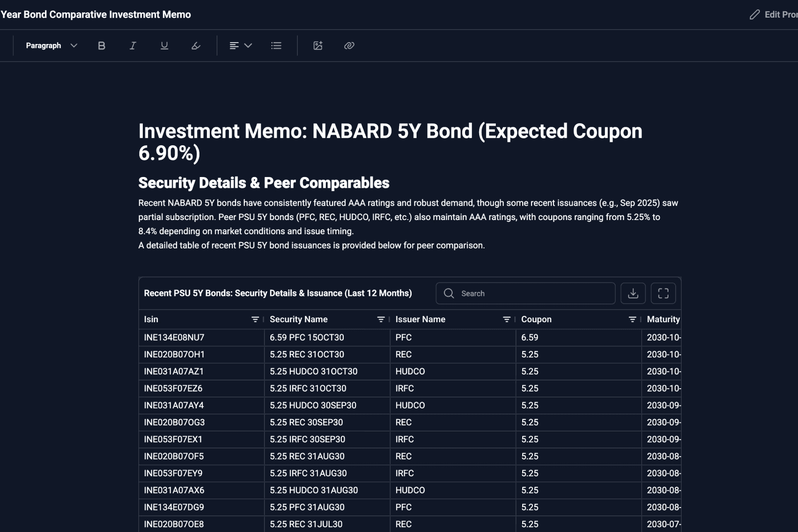This screenshot has height=532, width=798.
Task: Click the 6.59 coupon value
Action: click(530, 337)
